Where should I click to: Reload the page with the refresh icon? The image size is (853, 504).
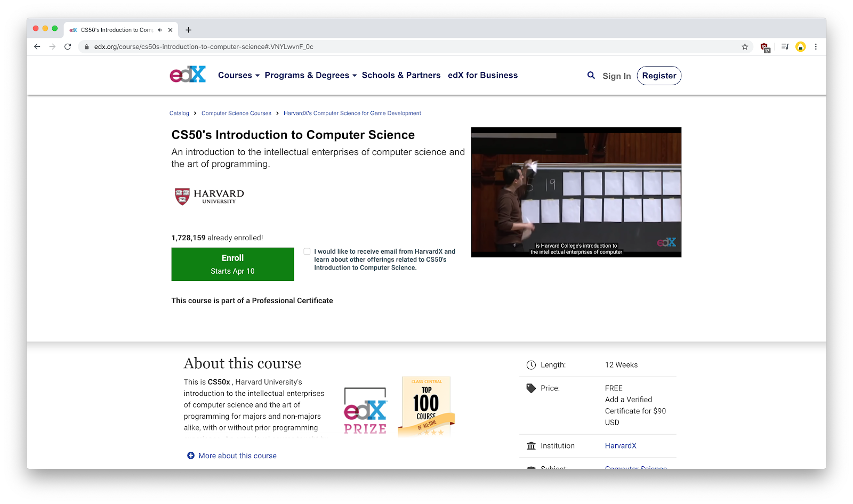68,47
